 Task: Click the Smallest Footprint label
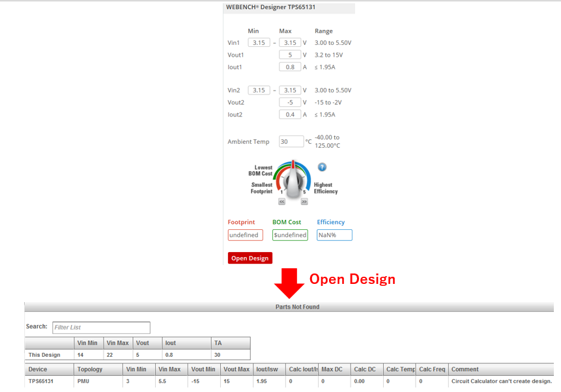(261, 188)
